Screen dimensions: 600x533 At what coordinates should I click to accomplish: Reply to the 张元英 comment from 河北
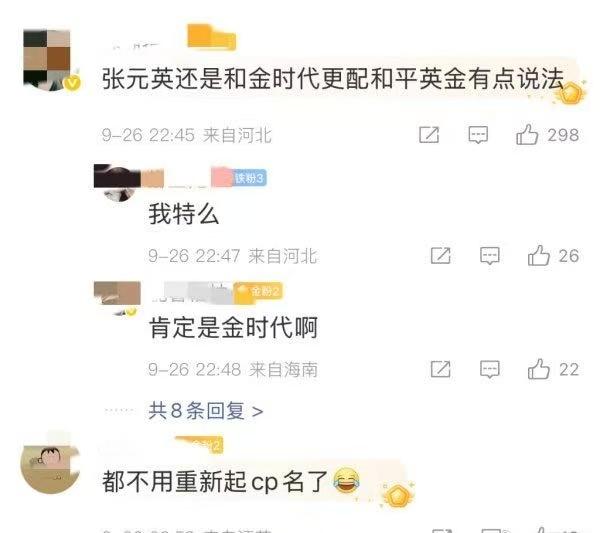click(x=478, y=134)
